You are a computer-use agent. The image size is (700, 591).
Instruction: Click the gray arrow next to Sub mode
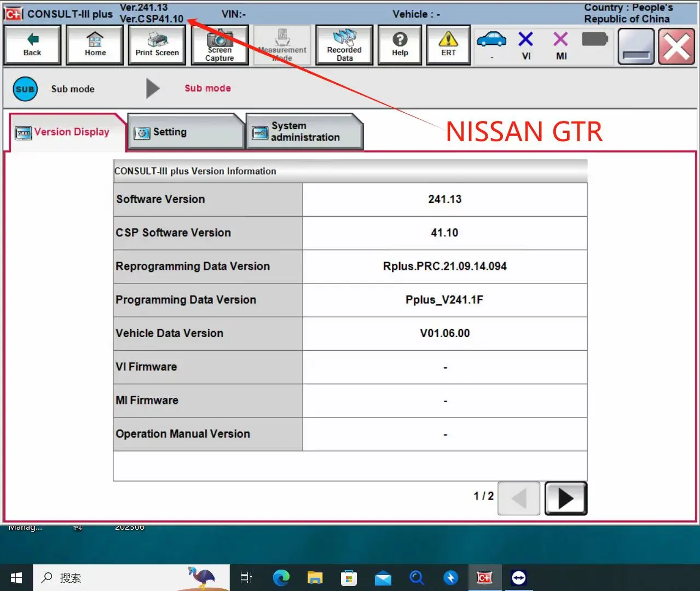153,88
